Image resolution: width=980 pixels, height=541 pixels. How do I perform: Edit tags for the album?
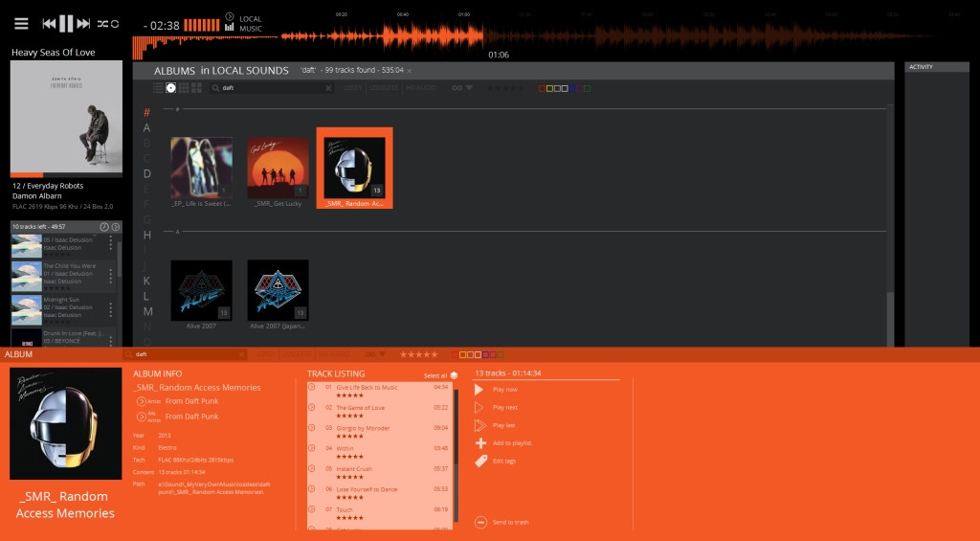pos(496,461)
